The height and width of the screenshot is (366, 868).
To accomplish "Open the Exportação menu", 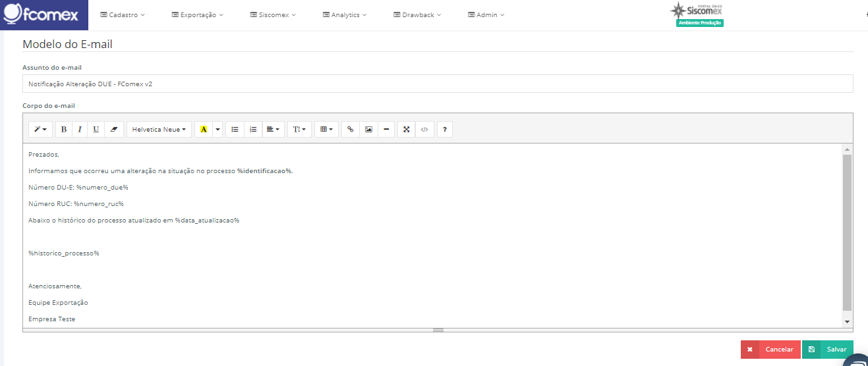I will (197, 14).
